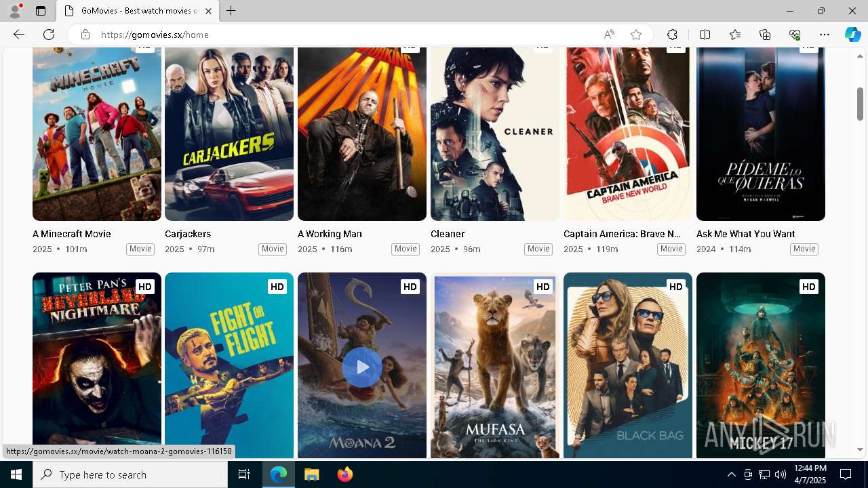Click HD badge on Mickey 17 poster
Image resolution: width=868 pixels, height=488 pixels.
pos(809,287)
